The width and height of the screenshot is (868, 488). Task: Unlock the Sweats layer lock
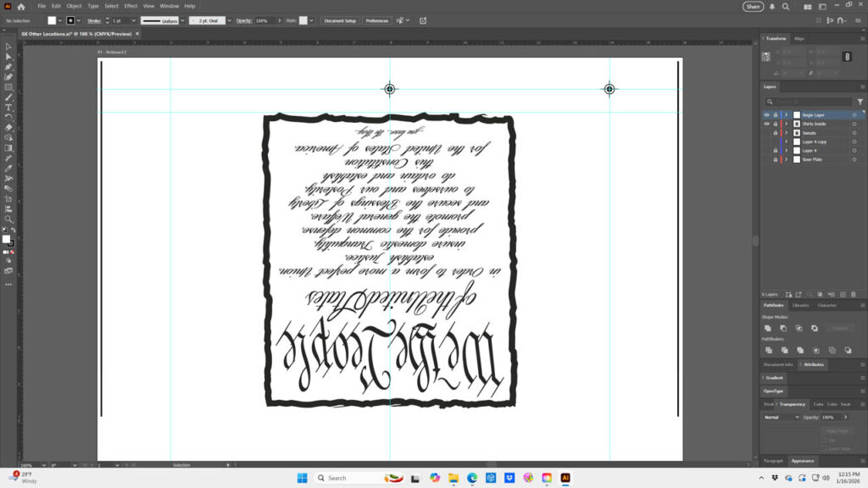775,133
